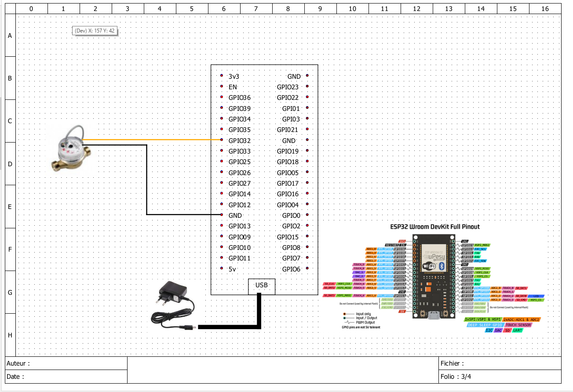Select the GPIO33 pin label
The height and width of the screenshot is (392, 573).
coord(239,151)
